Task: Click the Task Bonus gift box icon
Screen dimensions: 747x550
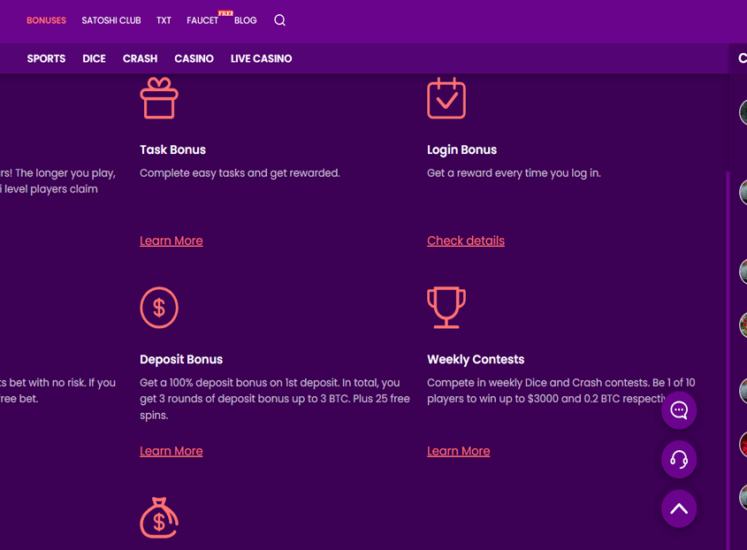Action: [158, 99]
